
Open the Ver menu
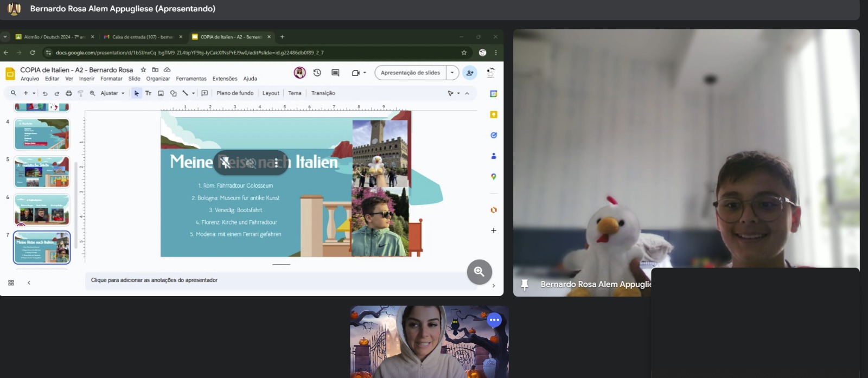pos(69,79)
